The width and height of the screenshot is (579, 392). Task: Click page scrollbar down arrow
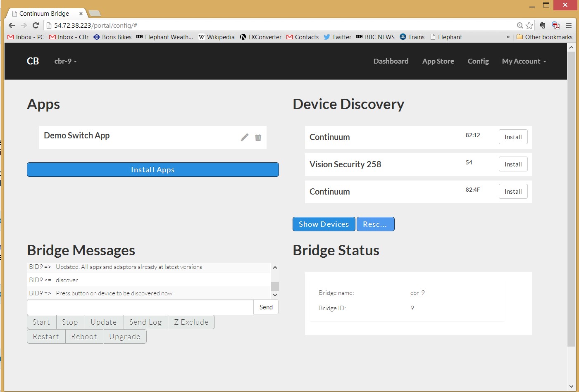(x=571, y=387)
